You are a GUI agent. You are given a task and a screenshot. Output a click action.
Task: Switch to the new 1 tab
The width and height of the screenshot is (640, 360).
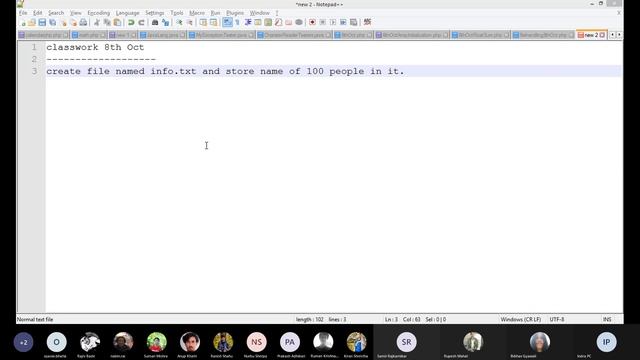tap(123, 35)
